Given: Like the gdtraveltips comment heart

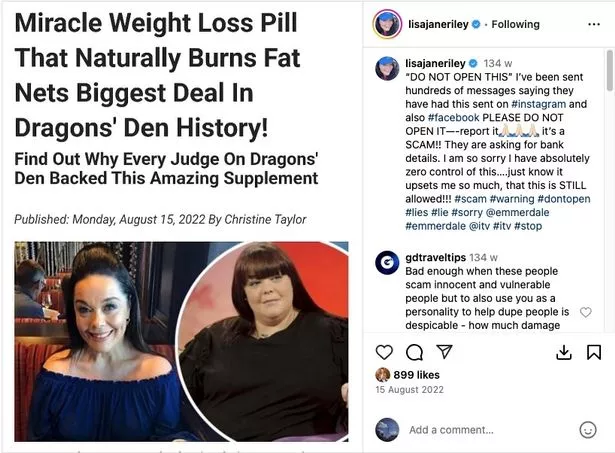Looking at the screenshot, I should click(x=586, y=312).
